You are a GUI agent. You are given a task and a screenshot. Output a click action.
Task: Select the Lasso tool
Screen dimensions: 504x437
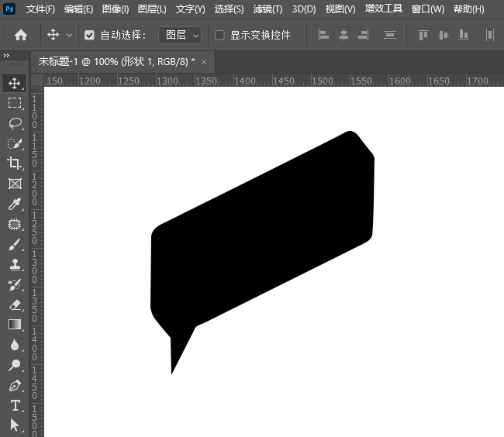coord(15,122)
